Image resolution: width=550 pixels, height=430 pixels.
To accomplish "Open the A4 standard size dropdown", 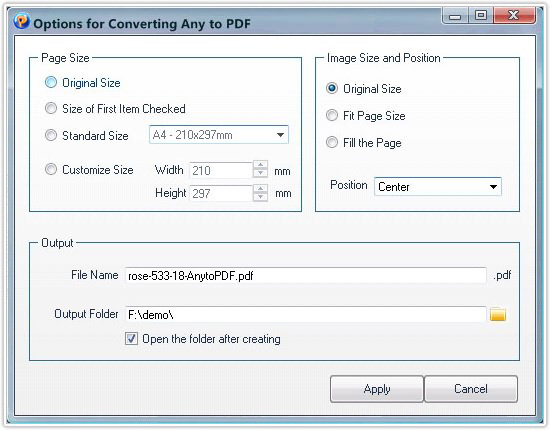I will click(219, 135).
